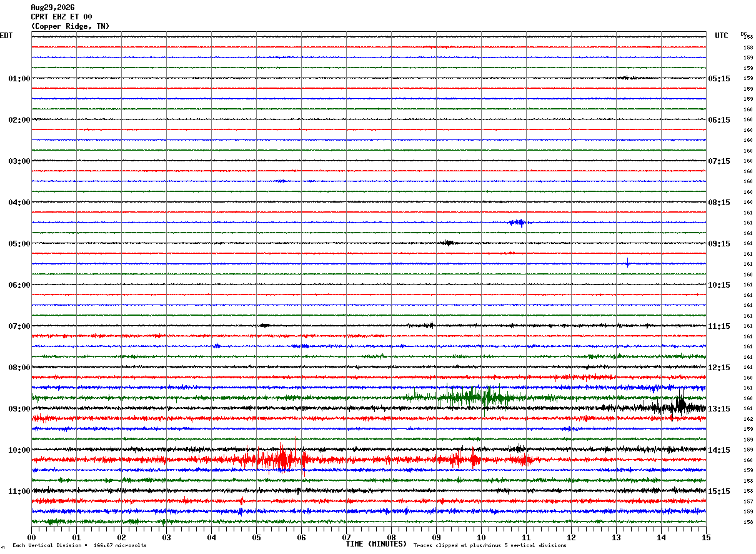Click minute 05 tick on bottom axis
This screenshot has height=554, width=756.
click(256, 537)
